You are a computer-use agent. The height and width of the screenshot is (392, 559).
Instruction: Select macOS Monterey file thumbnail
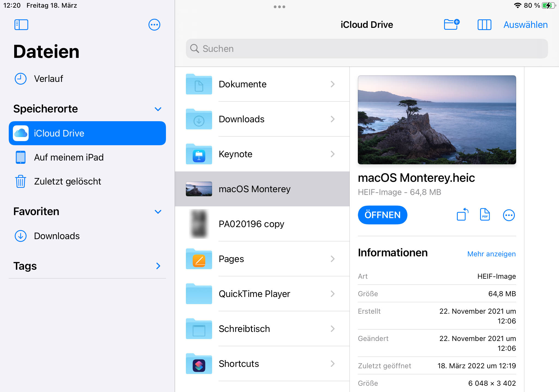pyautogui.click(x=199, y=189)
